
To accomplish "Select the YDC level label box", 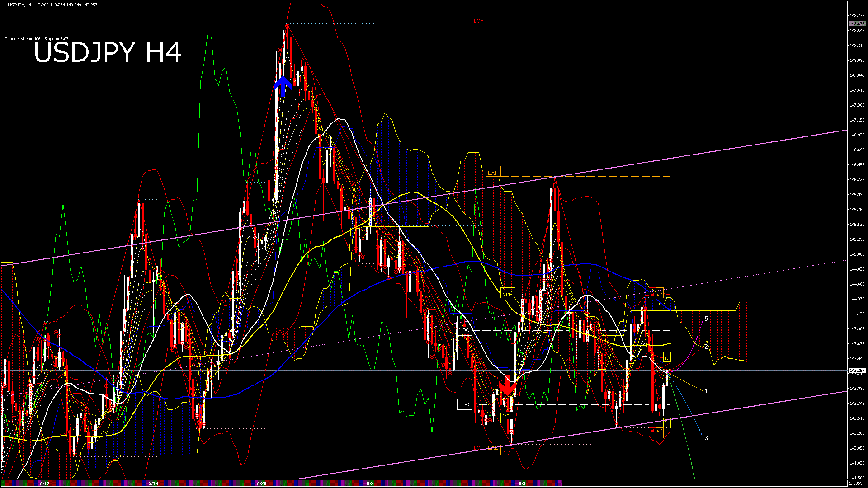I will pyautogui.click(x=464, y=404).
